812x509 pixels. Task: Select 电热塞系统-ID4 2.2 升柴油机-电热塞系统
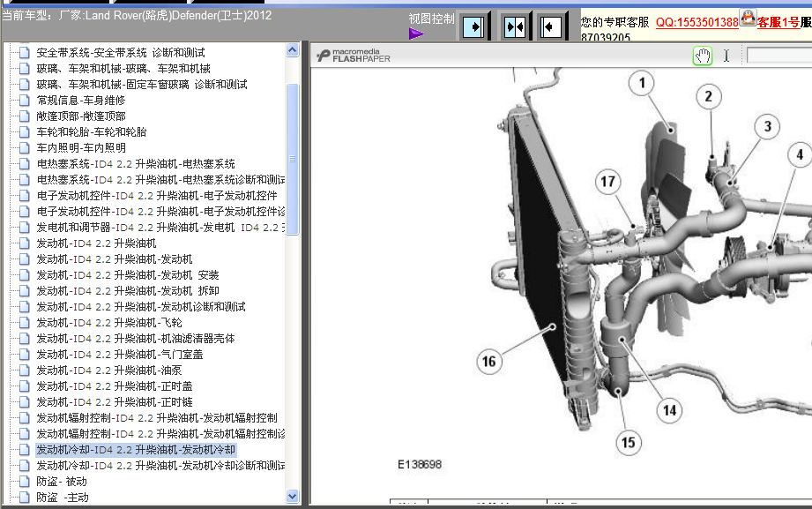coord(136,164)
